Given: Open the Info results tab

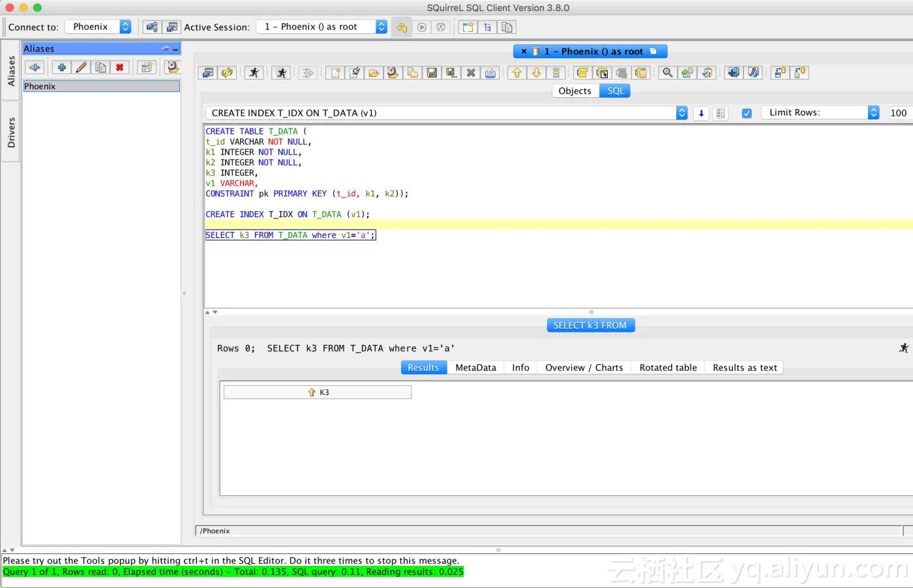Looking at the screenshot, I should pyautogui.click(x=520, y=368).
